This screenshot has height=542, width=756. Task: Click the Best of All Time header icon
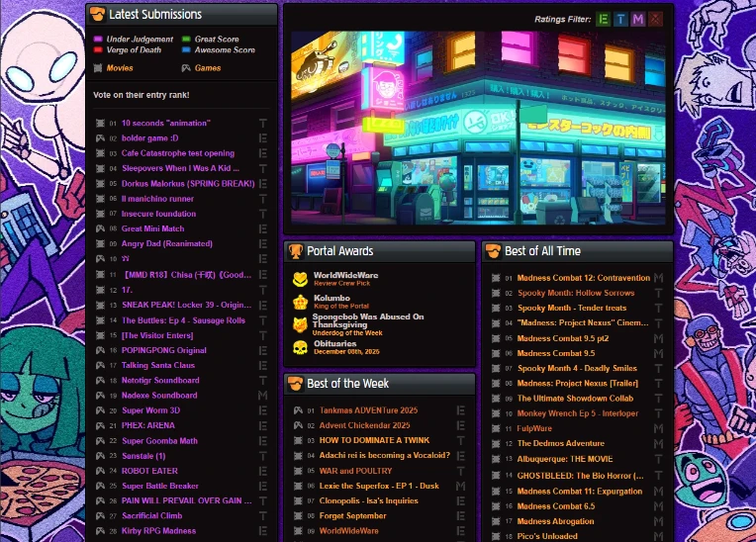pos(493,251)
